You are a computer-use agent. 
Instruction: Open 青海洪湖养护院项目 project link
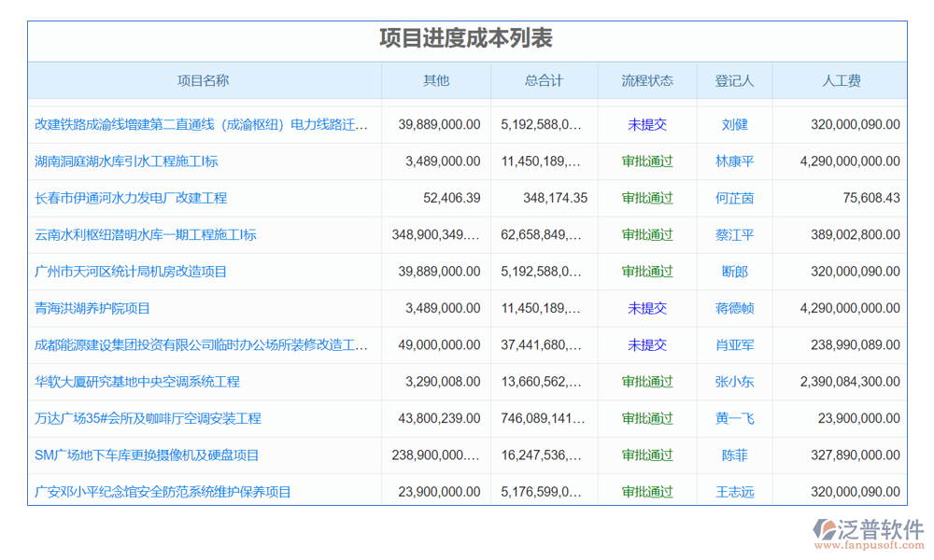click(92, 308)
